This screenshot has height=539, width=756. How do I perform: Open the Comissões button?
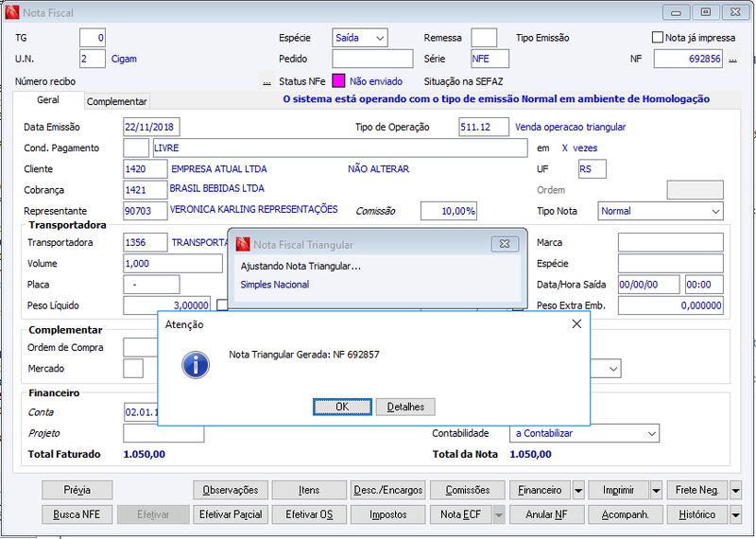click(467, 490)
